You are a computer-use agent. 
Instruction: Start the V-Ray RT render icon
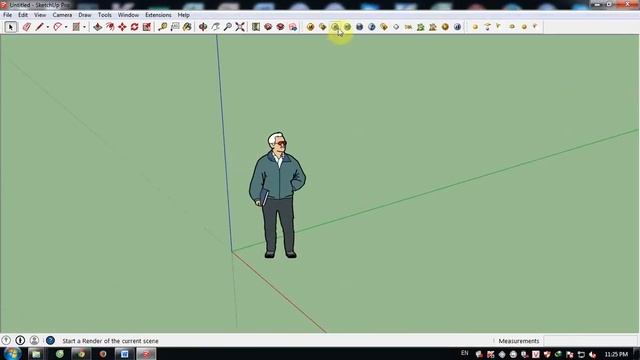coord(347,27)
